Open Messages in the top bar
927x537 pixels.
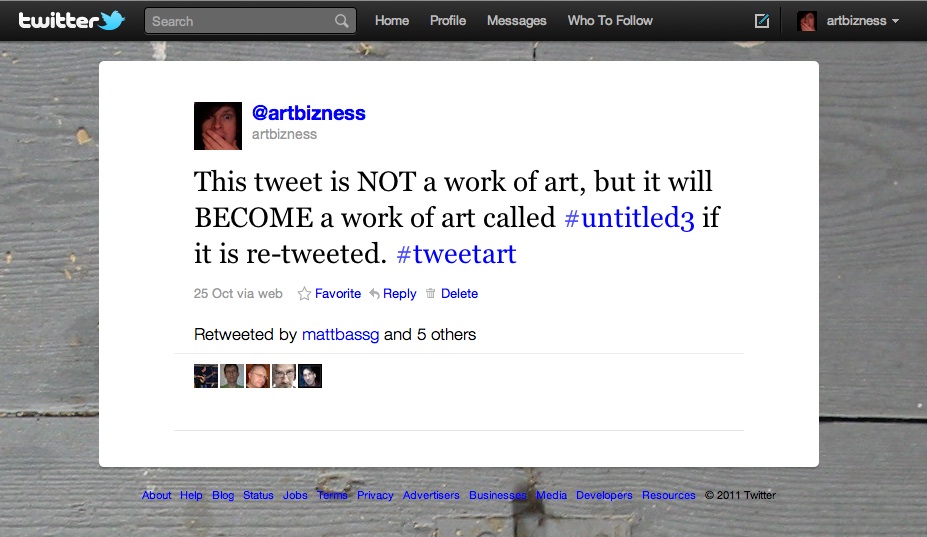(517, 21)
